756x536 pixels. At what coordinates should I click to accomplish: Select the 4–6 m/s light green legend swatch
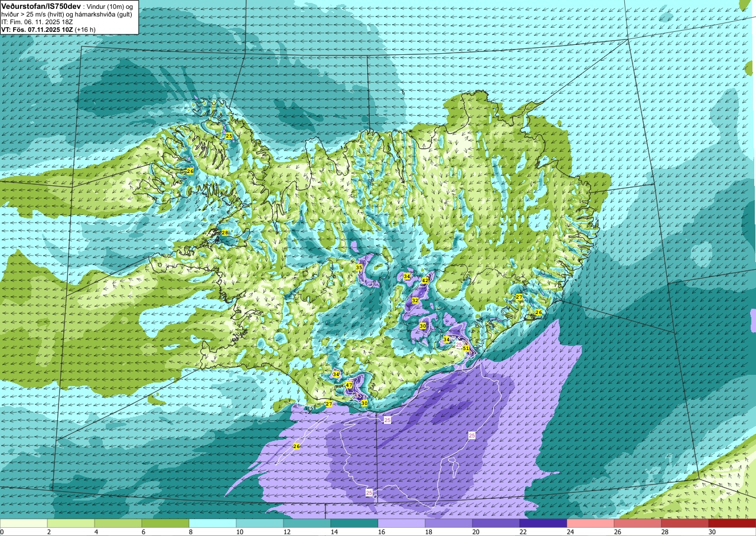coord(118,523)
